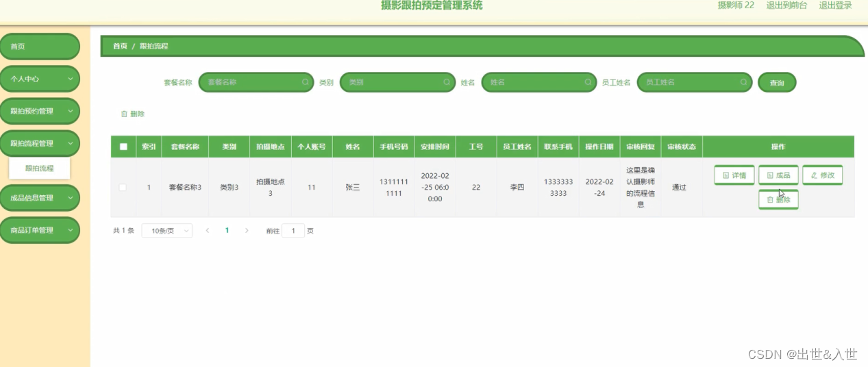Click the 类别3 cell
Viewport: 868px width, 367px height.
point(229,187)
